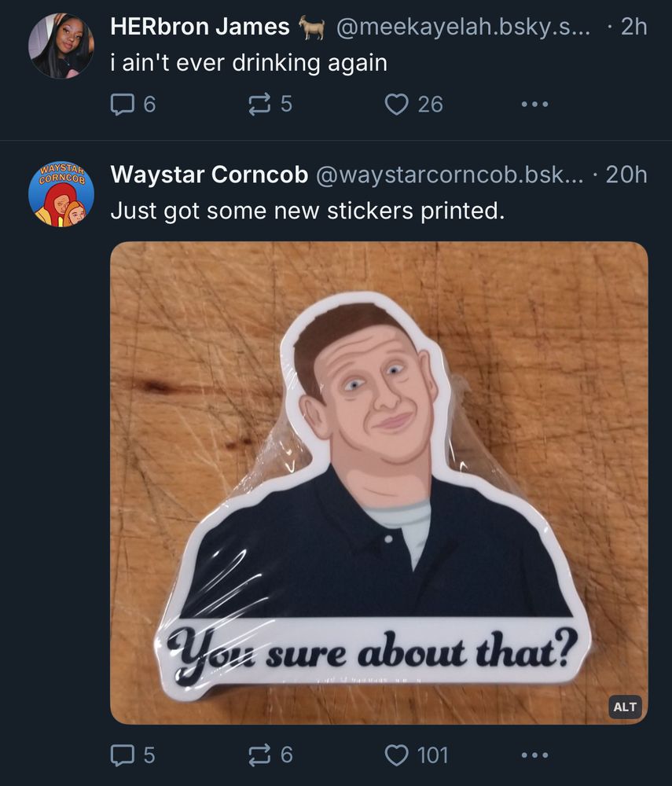Open @meekayelah.bsky handle link
The image size is (672, 786).
[463, 27]
